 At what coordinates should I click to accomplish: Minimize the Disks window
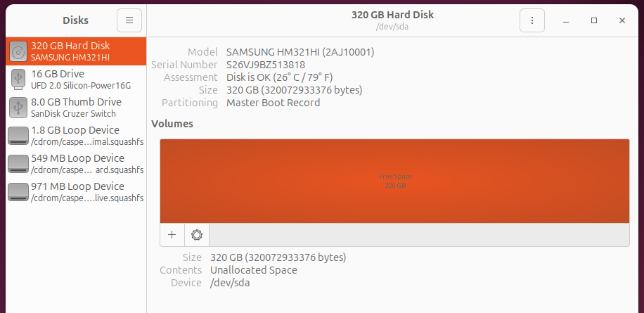(566, 21)
